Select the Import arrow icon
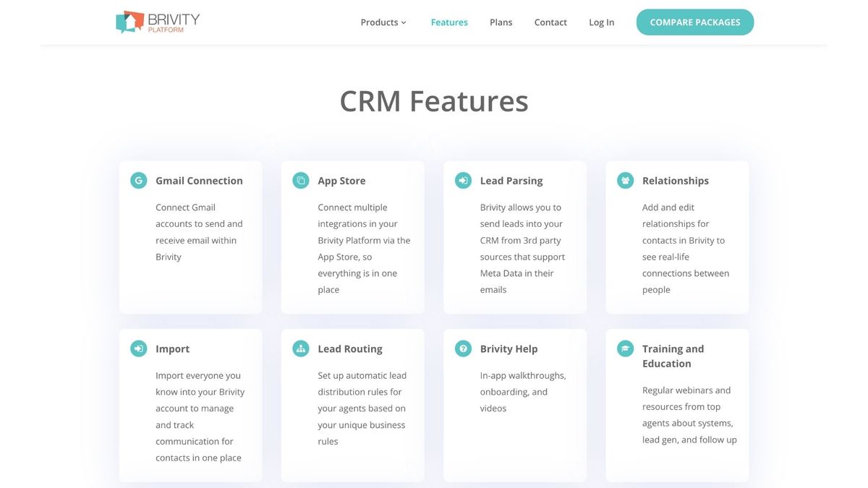 tap(138, 348)
